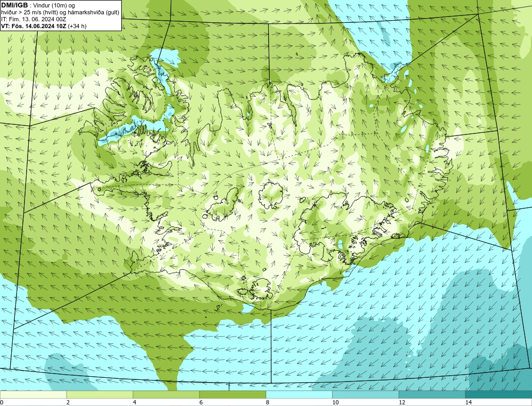Click the 6–8 m/s dark green swatch
The height and width of the screenshot is (406, 532).
233,394
